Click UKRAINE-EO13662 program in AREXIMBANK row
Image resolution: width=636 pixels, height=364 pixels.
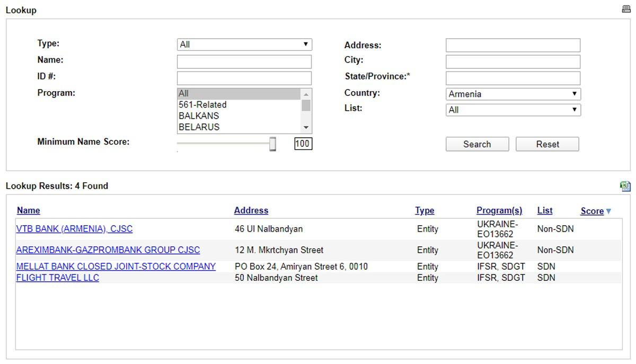pos(497,250)
